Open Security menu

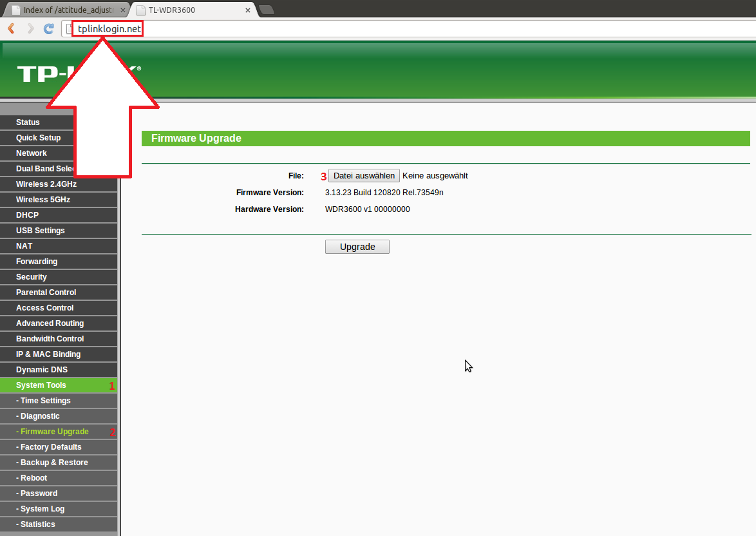[x=59, y=277]
